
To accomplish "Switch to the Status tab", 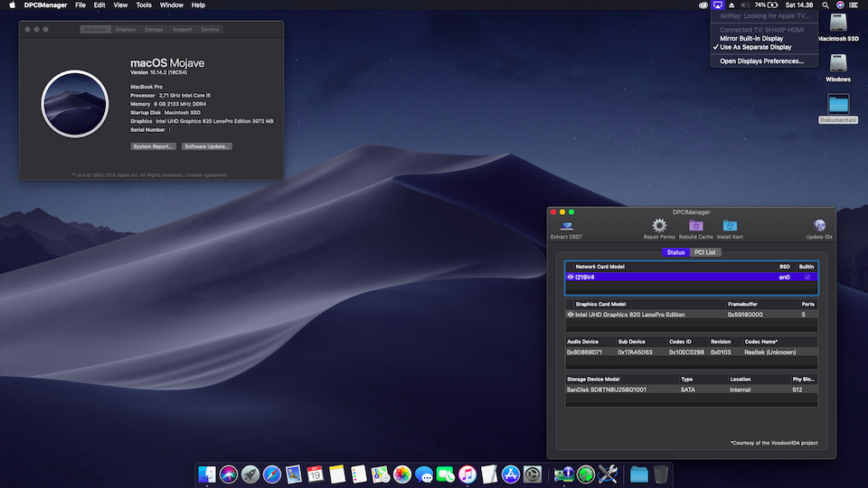I will (675, 252).
